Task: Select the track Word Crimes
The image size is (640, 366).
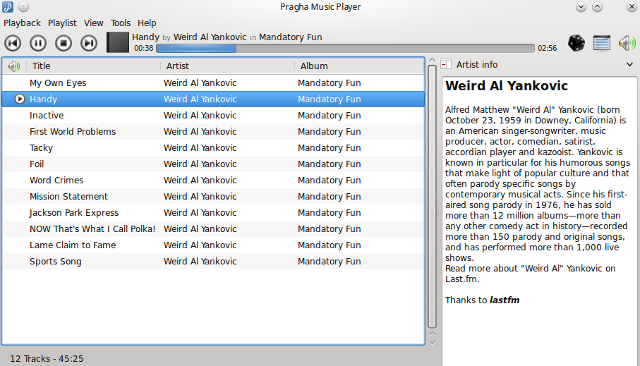Action: (213, 180)
